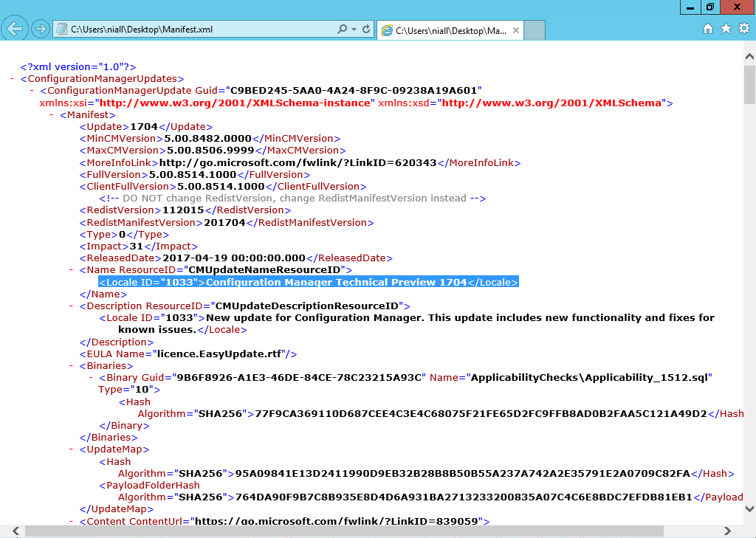Viewport: 756px width, 538px height.
Task: Go to the Home page
Action: coord(708,29)
